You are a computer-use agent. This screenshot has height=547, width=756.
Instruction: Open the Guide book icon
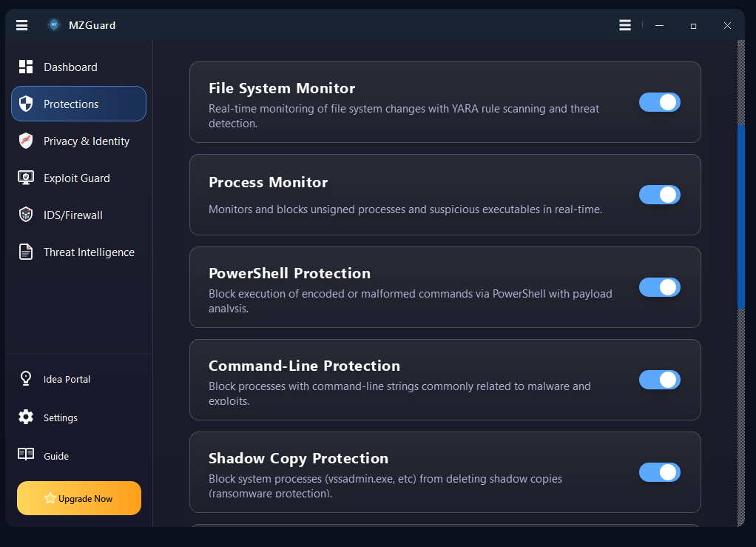pyautogui.click(x=26, y=456)
